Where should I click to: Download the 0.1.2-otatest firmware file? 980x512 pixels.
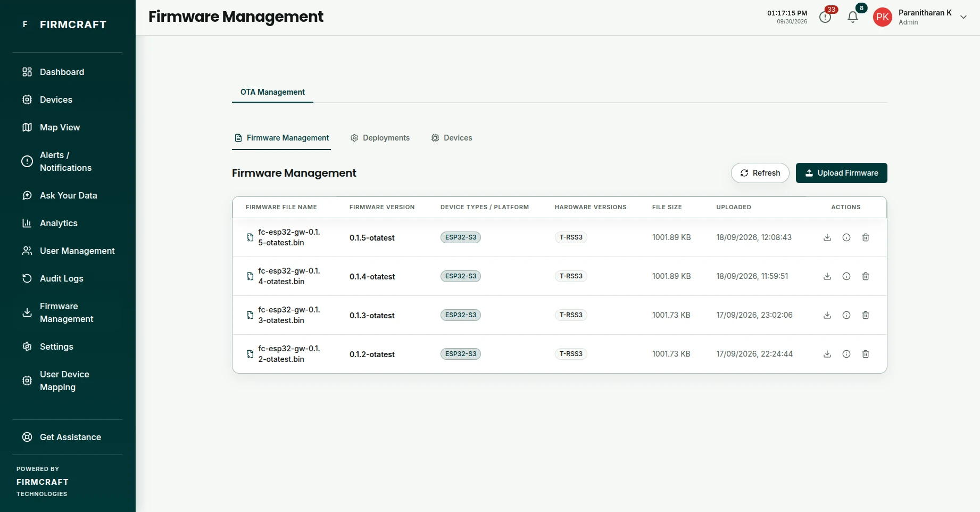click(x=827, y=354)
